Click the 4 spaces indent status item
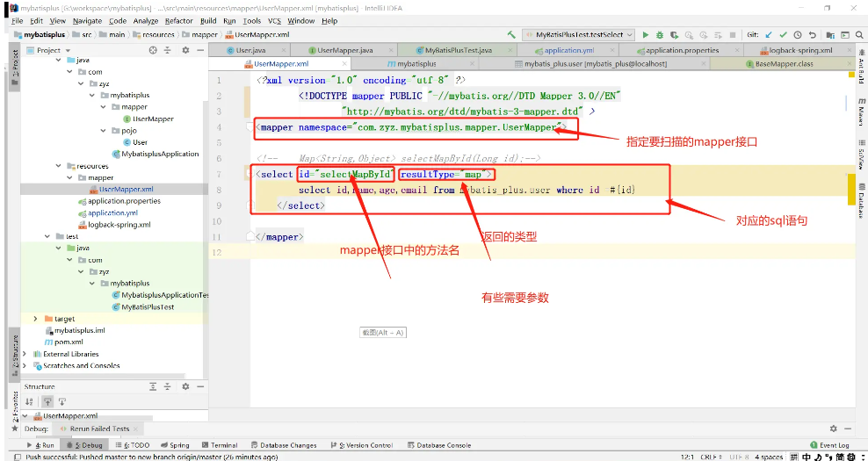The width and height of the screenshot is (868, 461). tap(769, 457)
